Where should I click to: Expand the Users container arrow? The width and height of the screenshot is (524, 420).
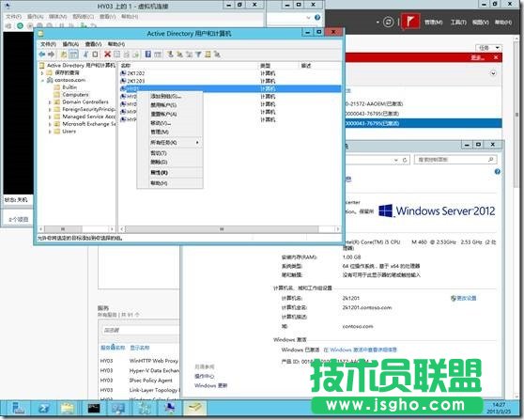50,132
